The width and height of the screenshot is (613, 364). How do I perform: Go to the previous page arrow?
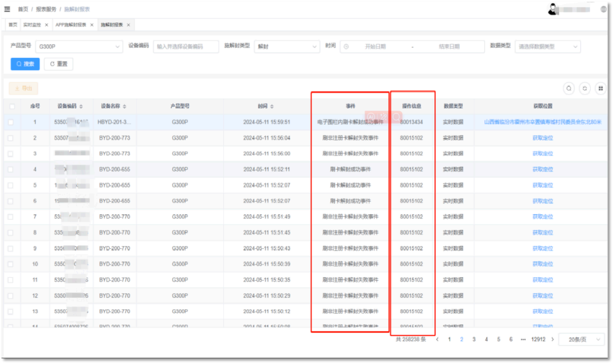click(x=437, y=340)
